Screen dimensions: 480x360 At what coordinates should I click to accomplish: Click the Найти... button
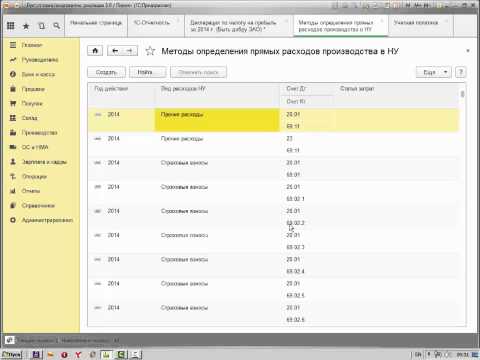147,72
